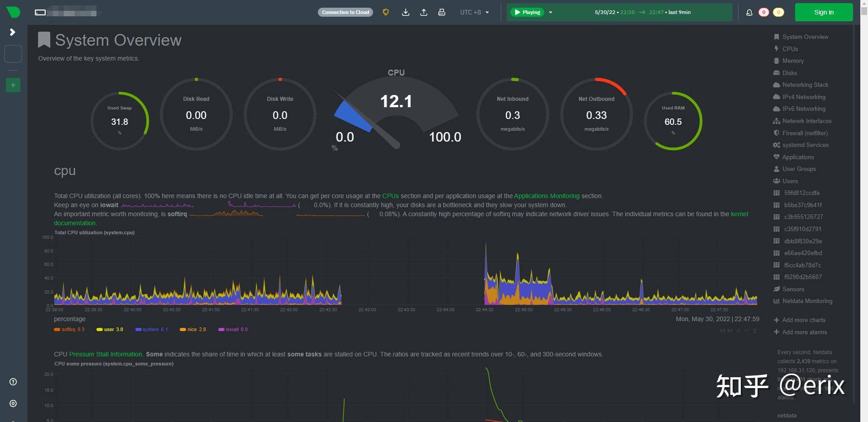Screen dimensions: 868x422
Task: Zoom out the CPU chart with minus
Action: 747,331
